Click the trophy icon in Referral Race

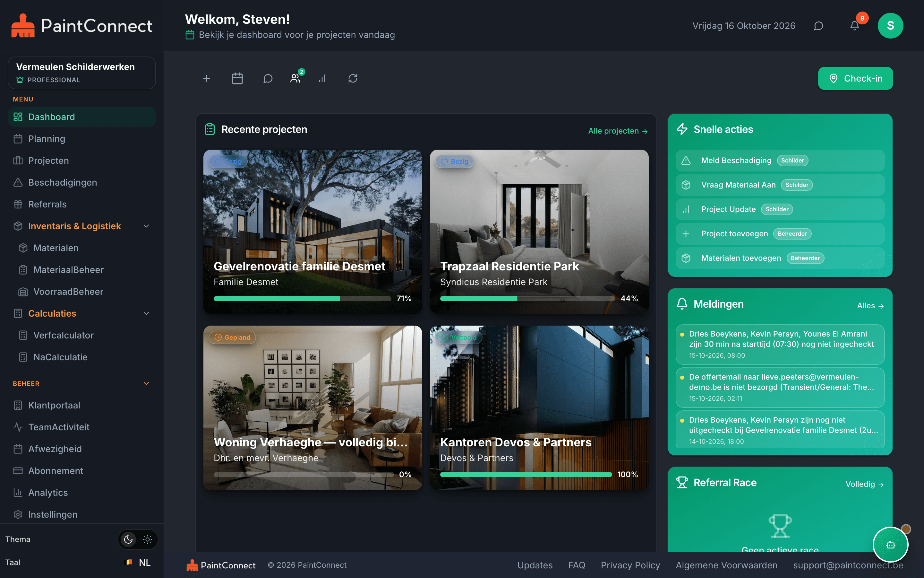(x=682, y=482)
